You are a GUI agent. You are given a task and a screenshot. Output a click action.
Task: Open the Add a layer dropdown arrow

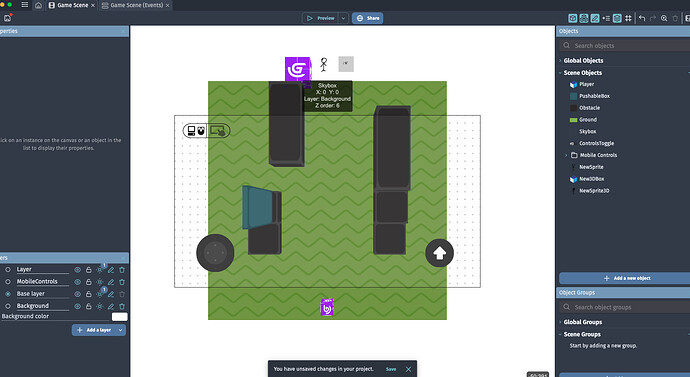[x=120, y=330]
